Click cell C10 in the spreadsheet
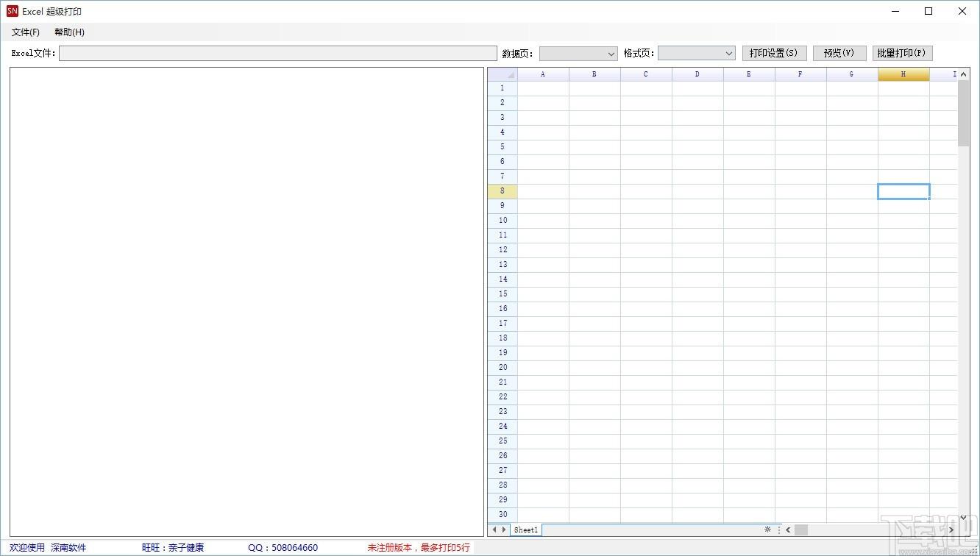The image size is (980, 556). coord(646,221)
